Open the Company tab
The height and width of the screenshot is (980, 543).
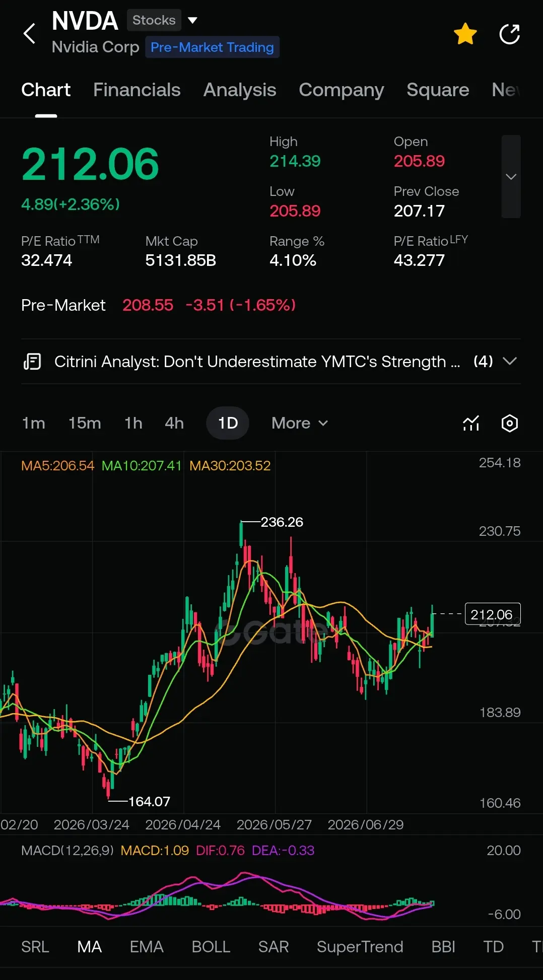342,90
